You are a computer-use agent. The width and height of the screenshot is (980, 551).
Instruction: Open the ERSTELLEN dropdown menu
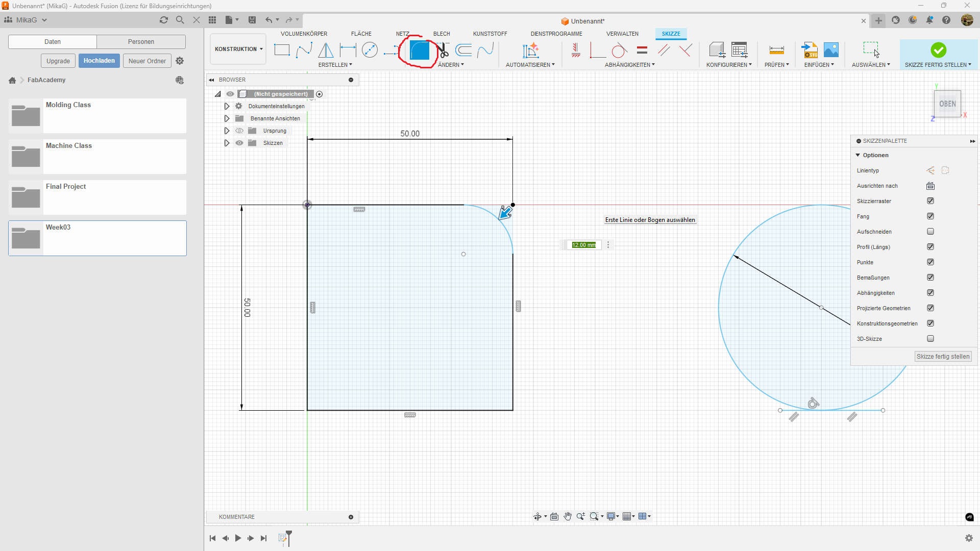click(335, 65)
